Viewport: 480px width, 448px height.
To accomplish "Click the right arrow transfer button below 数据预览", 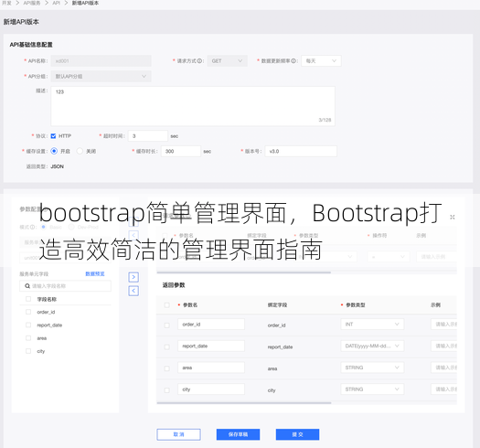I will 133,277.
